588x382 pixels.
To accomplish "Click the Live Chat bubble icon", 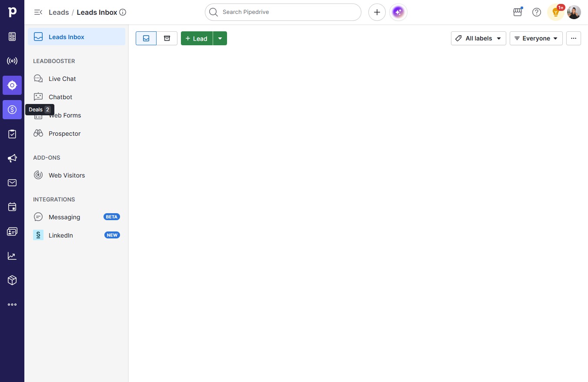I will 38,79.
